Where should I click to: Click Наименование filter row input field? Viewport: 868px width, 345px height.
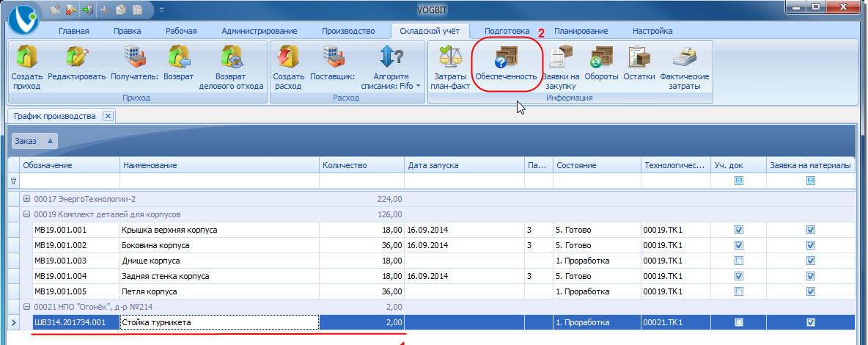coord(219,181)
